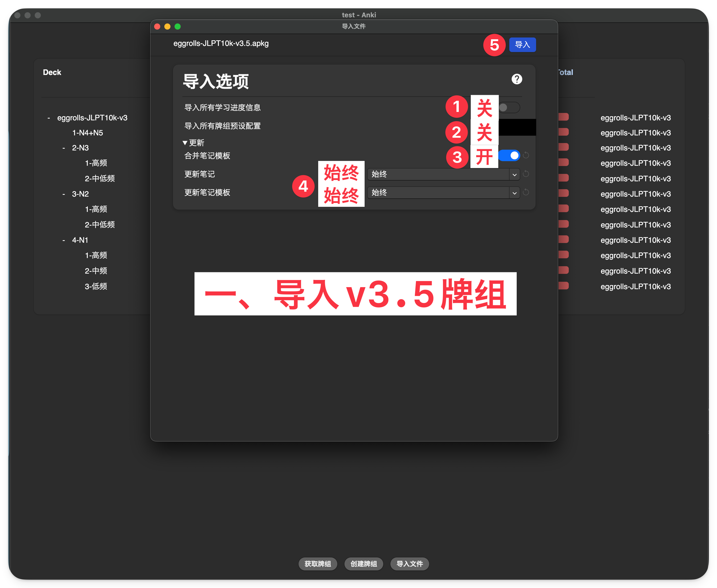Select the 2-中低频 deck under 3-N2

(x=100, y=225)
